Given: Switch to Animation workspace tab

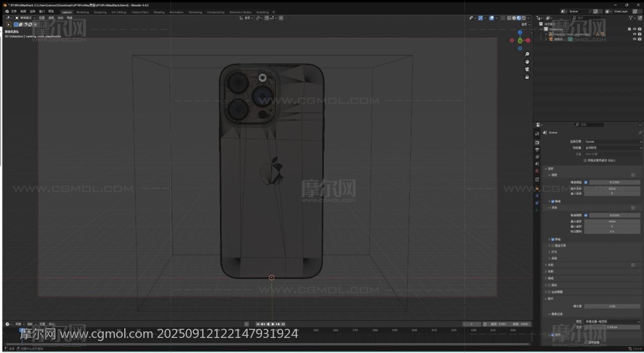Looking at the screenshot, I should 177,12.
